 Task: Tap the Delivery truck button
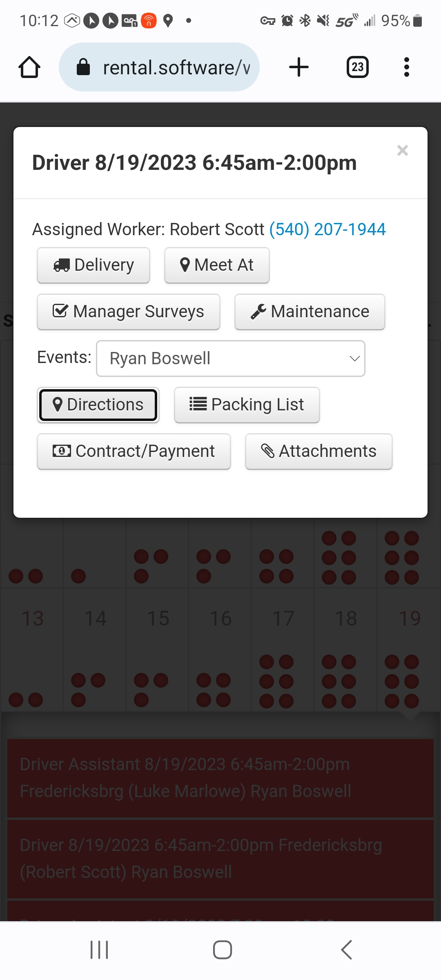(94, 265)
